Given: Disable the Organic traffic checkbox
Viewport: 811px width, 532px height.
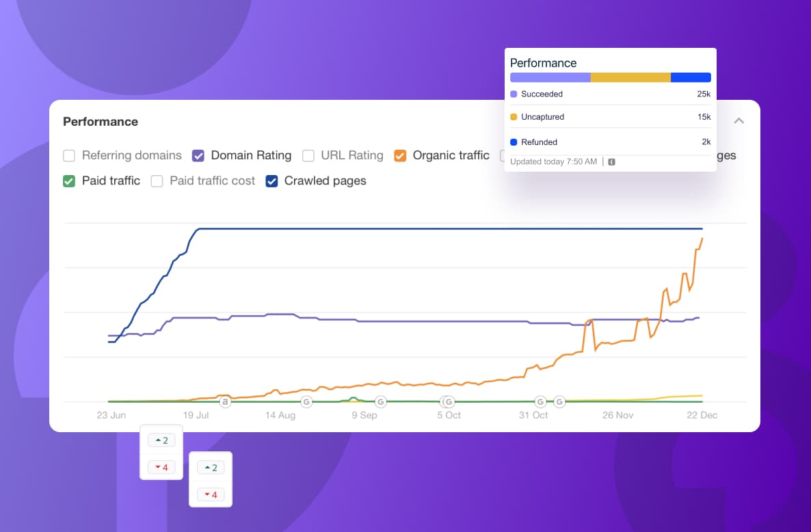Looking at the screenshot, I should 400,155.
